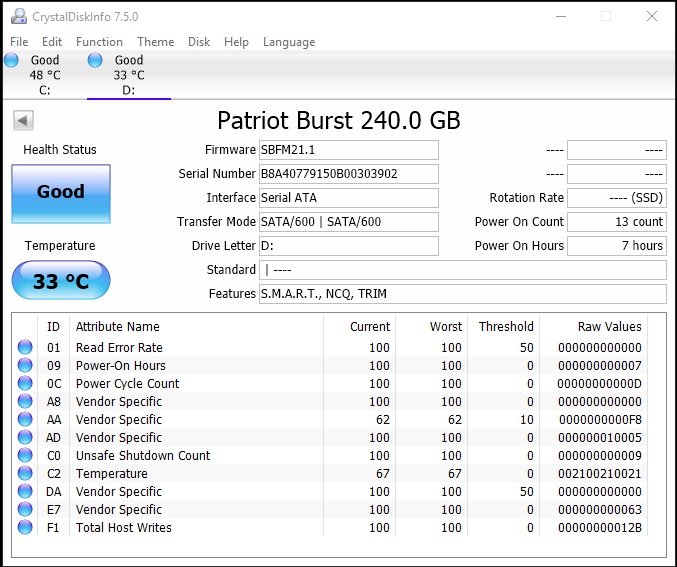Click status orb of attribute AD row
Image resolution: width=677 pixels, height=567 pixels.
point(25,437)
